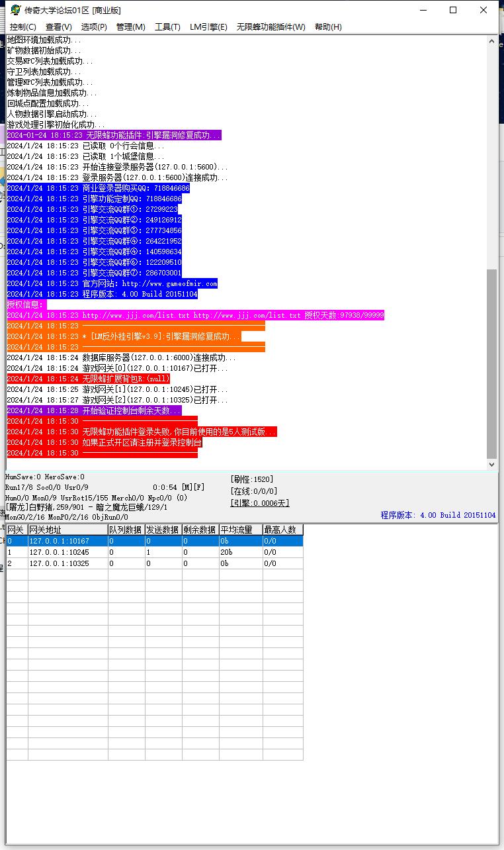
Task: Click the 商业登录器购买QQ log line
Action: tap(98, 188)
